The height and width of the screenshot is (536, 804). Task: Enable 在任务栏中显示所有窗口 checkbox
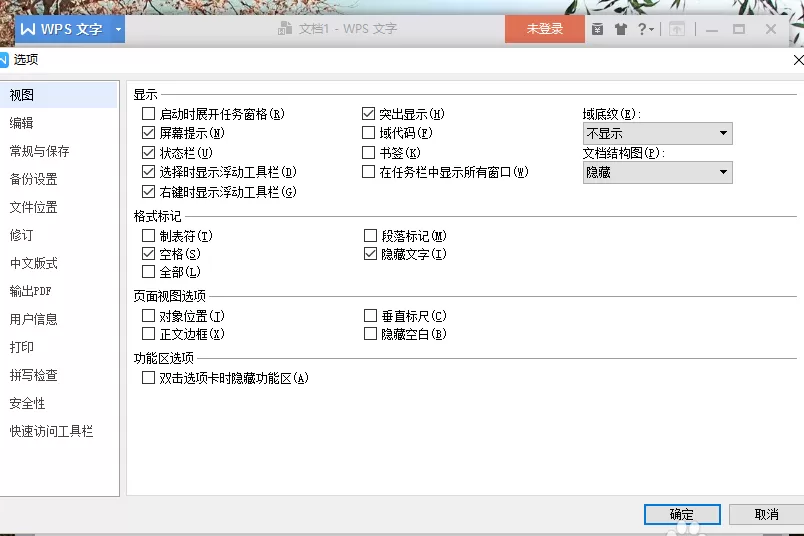coord(368,172)
